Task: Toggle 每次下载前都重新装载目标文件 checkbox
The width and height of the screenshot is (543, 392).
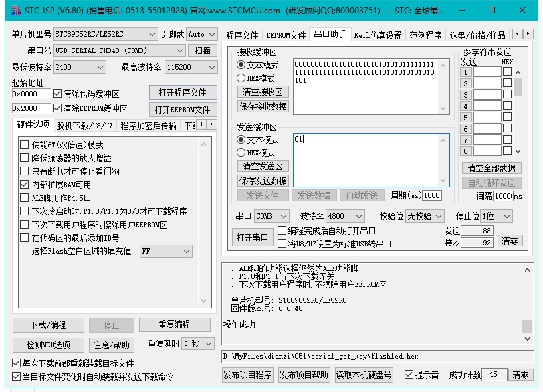Action: (16, 363)
